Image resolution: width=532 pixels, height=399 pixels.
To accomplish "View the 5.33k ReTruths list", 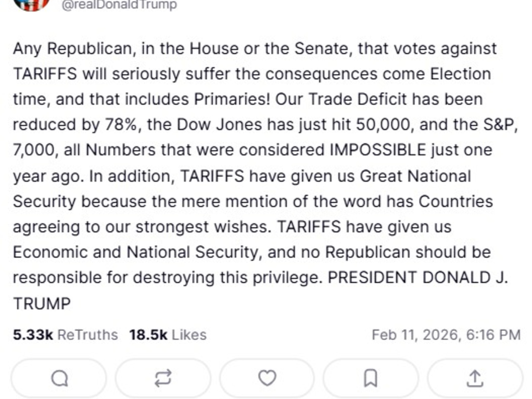I will click(x=65, y=335).
